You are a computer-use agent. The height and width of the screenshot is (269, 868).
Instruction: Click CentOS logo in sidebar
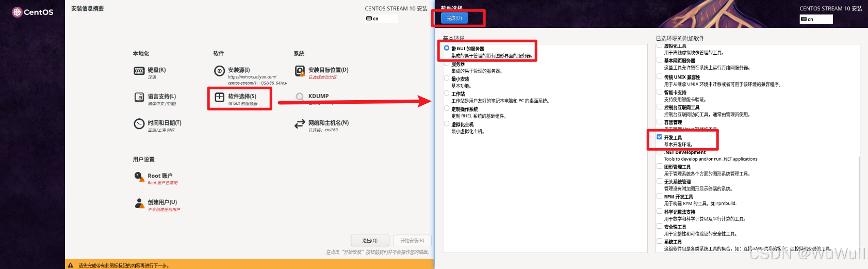coord(32,12)
